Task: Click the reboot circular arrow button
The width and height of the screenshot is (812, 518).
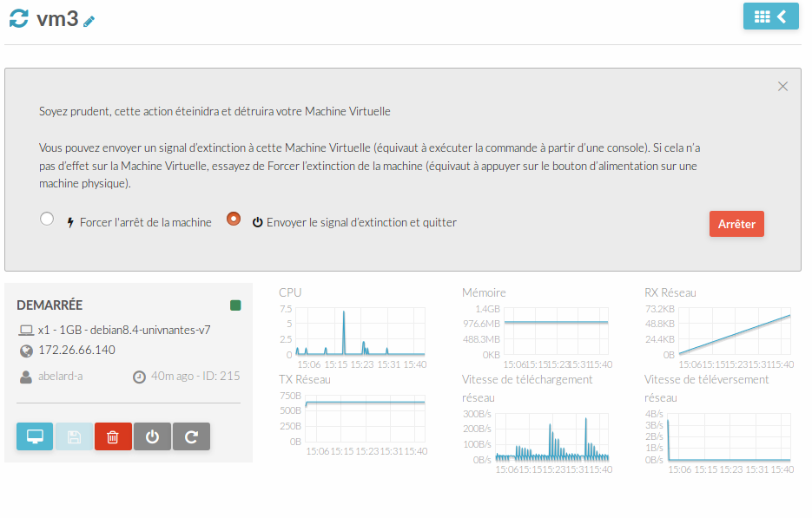Action: pyautogui.click(x=191, y=436)
